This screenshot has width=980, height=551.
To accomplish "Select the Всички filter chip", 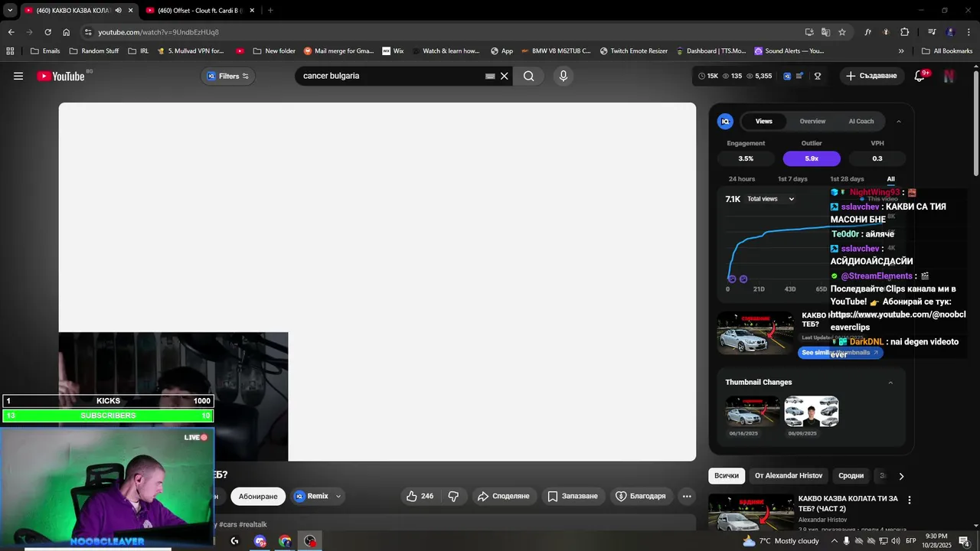I will pos(727,476).
